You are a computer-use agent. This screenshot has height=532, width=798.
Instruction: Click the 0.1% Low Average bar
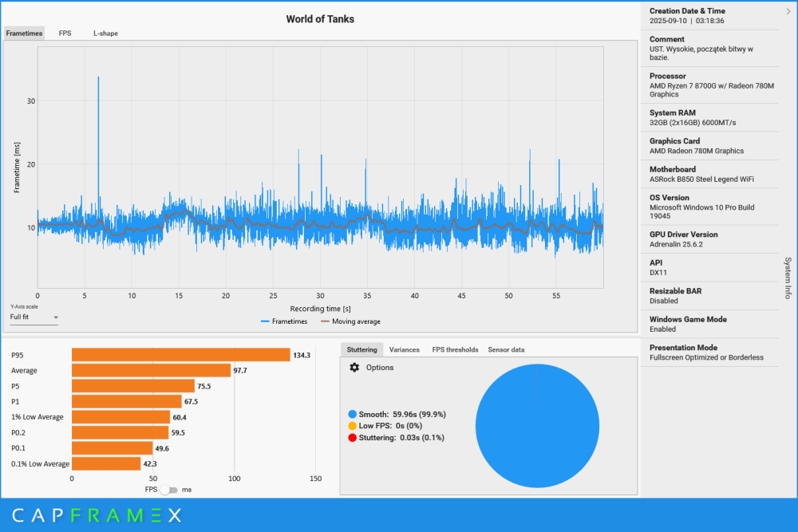tap(106, 463)
